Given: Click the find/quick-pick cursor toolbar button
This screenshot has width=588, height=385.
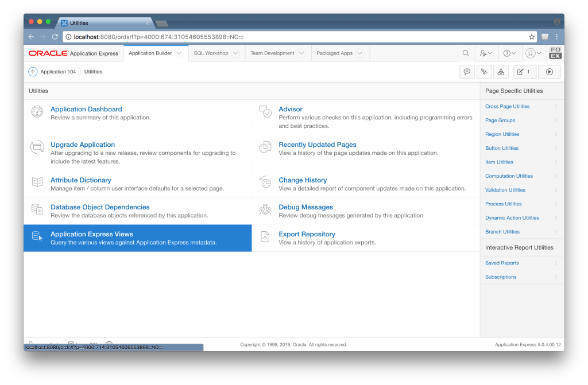Looking at the screenshot, I should click(483, 72).
